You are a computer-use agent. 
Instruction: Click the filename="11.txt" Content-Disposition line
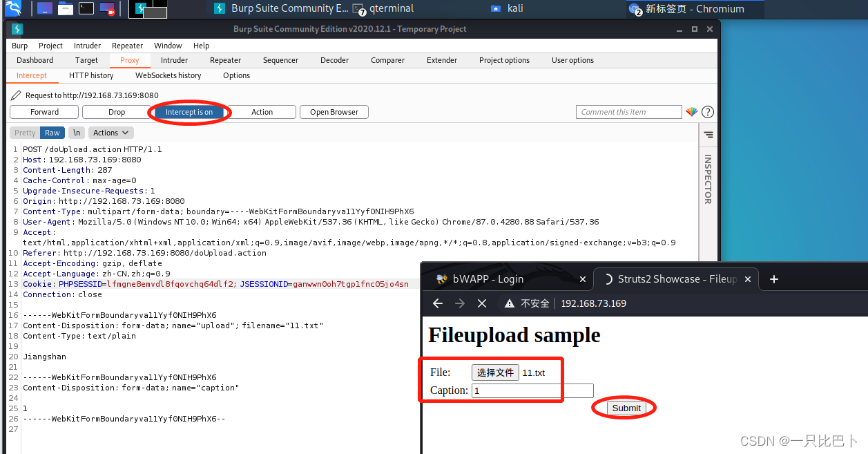click(x=173, y=325)
